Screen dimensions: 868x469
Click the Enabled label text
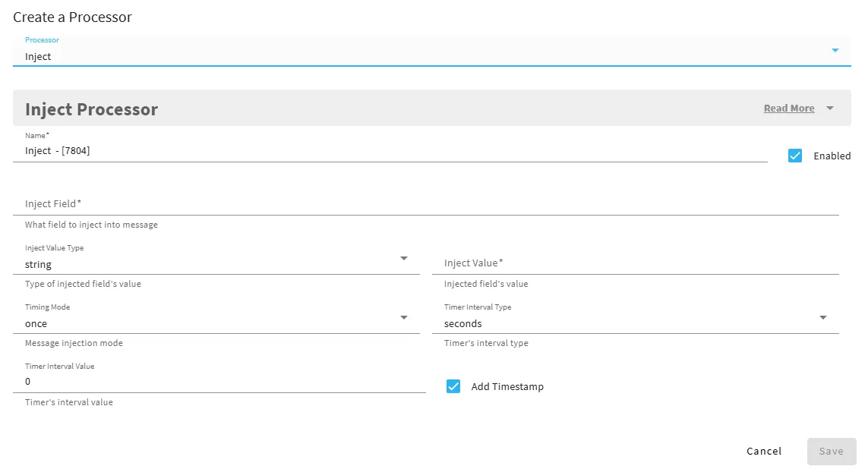tap(832, 156)
